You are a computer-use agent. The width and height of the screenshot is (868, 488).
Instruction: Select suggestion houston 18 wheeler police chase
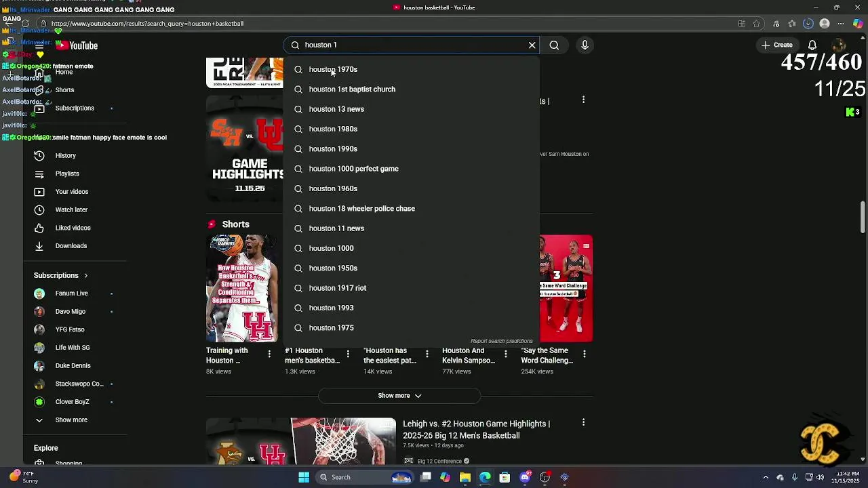click(x=411, y=209)
